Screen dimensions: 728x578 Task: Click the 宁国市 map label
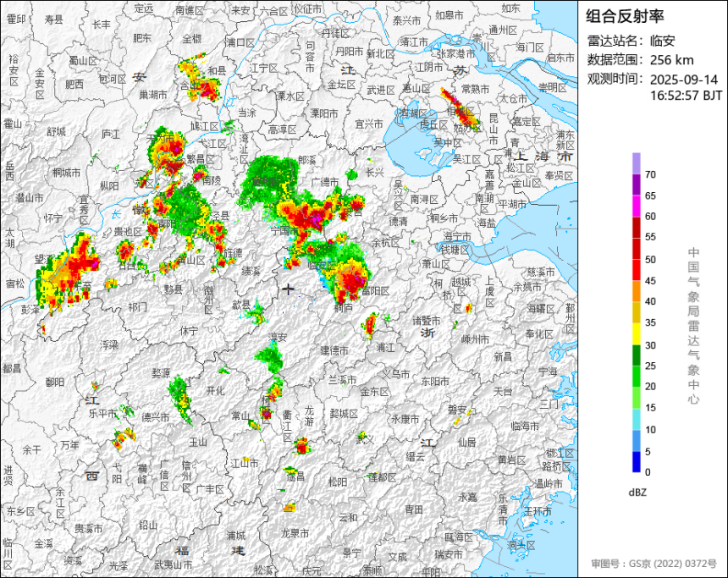click(x=285, y=230)
